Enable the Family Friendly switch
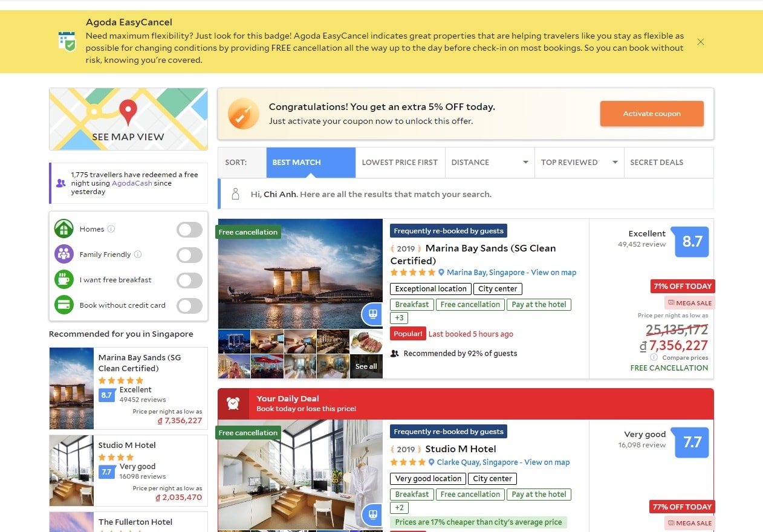Viewport: 763px width, 532px height. [189, 255]
